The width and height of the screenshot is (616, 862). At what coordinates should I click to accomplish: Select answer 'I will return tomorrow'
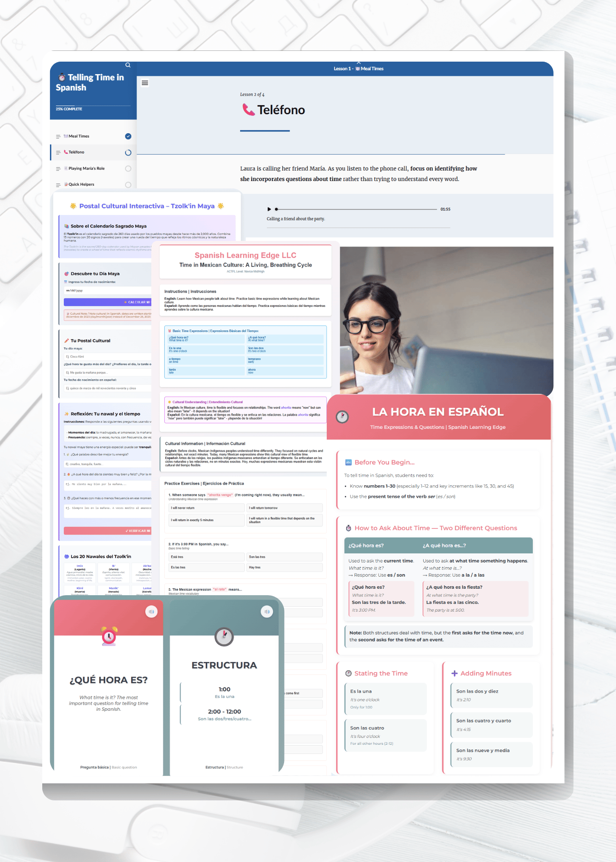[x=285, y=508]
